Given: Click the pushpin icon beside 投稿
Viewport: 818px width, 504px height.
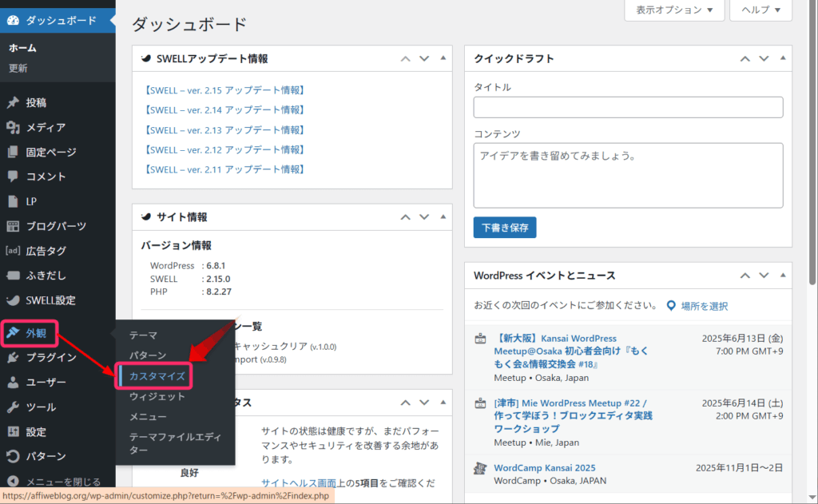Looking at the screenshot, I should pos(13,102).
